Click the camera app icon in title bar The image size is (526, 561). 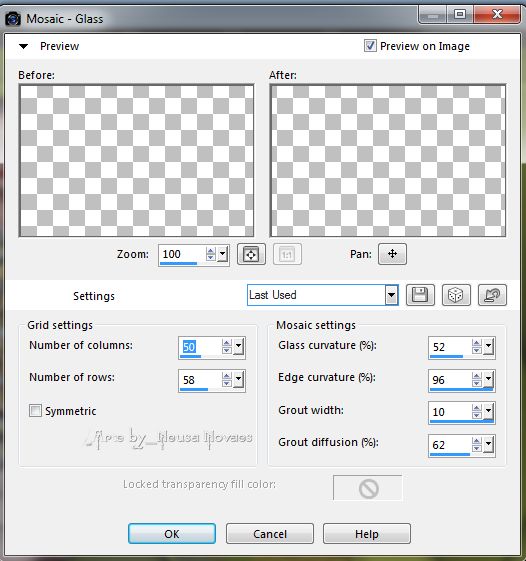click(x=13, y=19)
